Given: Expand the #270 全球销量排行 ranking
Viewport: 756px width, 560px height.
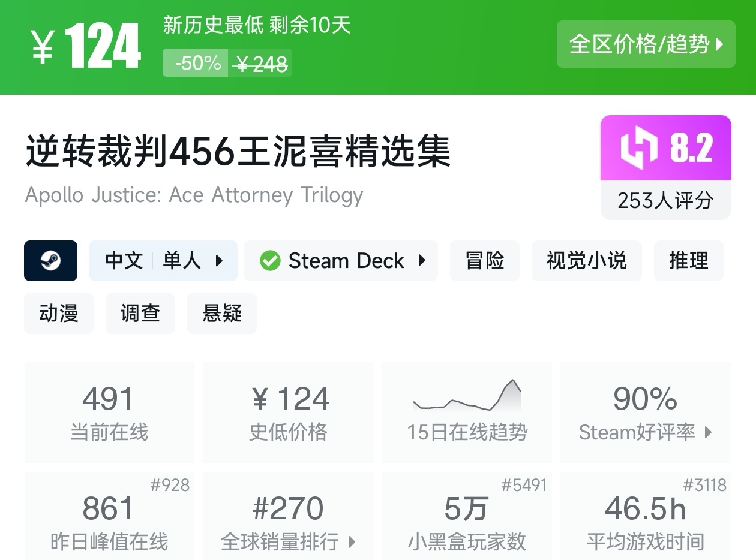Looking at the screenshot, I should (x=289, y=516).
